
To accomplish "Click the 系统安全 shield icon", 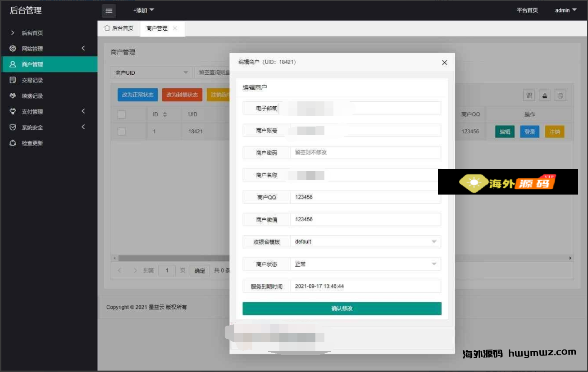I will click(13, 127).
